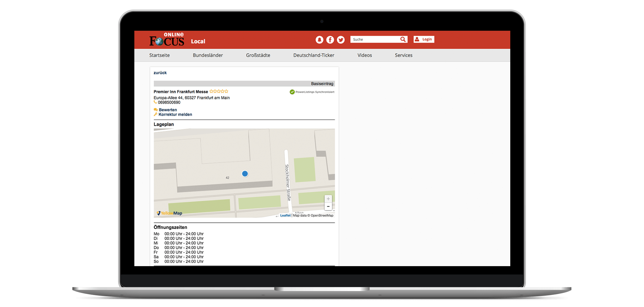Click the Focus Online logo
The image size is (644, 307).
[167, 40]
